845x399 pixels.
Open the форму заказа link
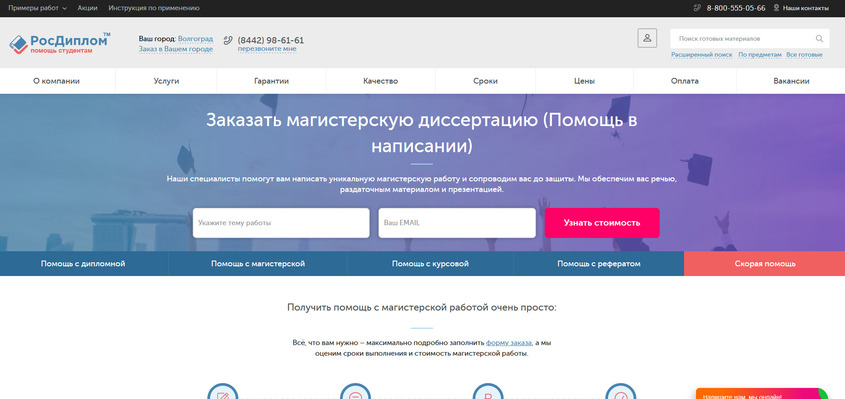509,342
